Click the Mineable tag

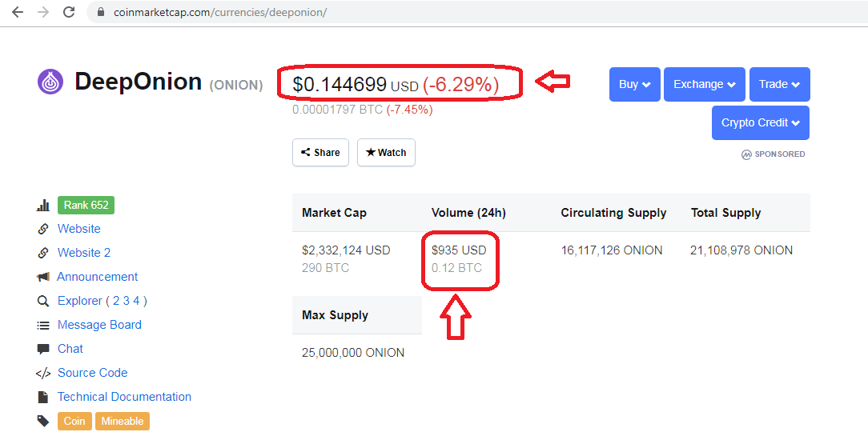pos(123,422)
